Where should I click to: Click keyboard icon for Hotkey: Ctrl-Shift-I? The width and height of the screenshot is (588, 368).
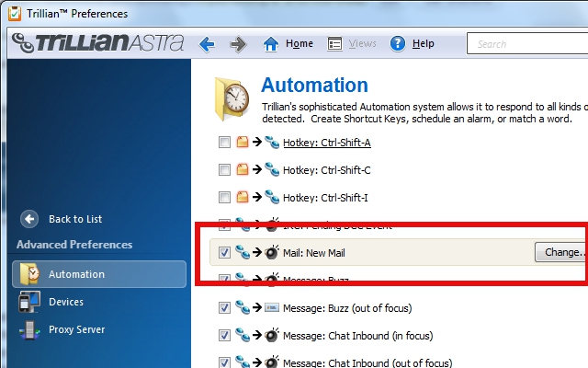[x=243, y=197]
